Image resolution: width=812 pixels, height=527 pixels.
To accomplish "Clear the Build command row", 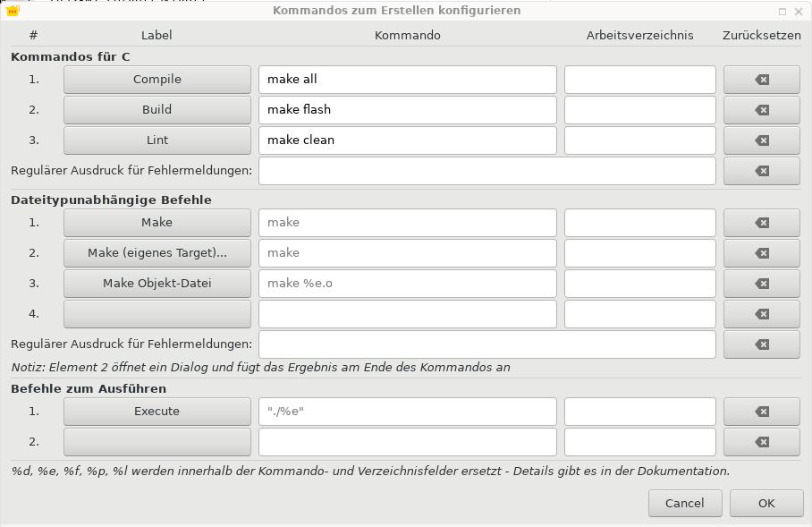I will 761,110.
